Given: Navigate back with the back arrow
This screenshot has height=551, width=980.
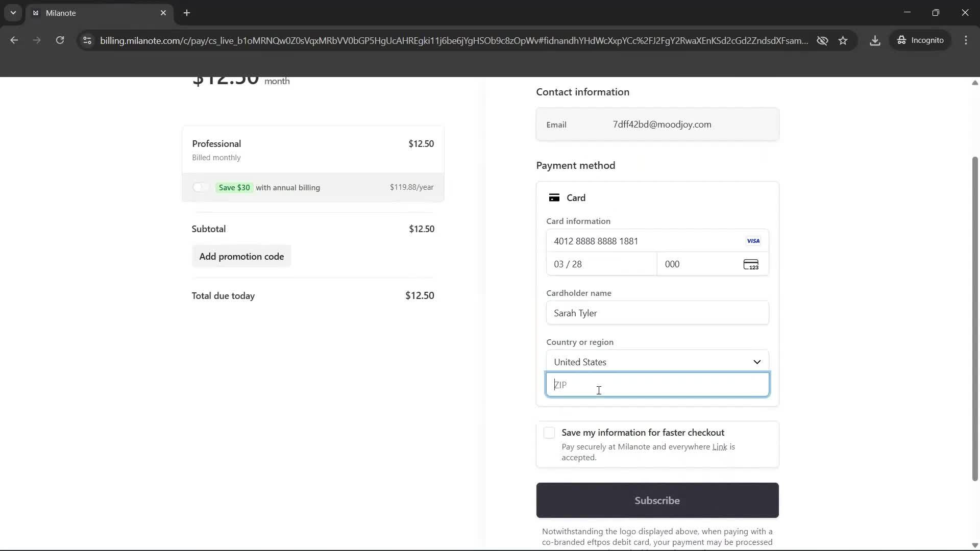Looking at the screenshot, I should coord(14,40).
